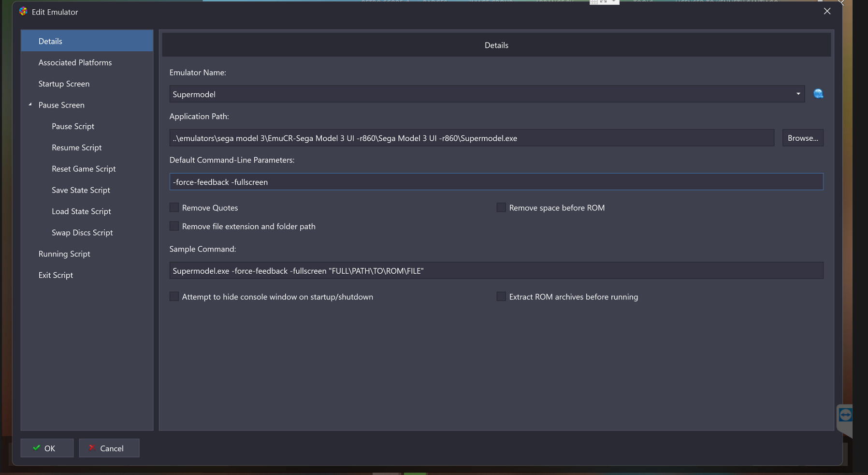Open the Emulator Name dropdown arrow
This screenshot has width=868, height=475.
point(798,94)
